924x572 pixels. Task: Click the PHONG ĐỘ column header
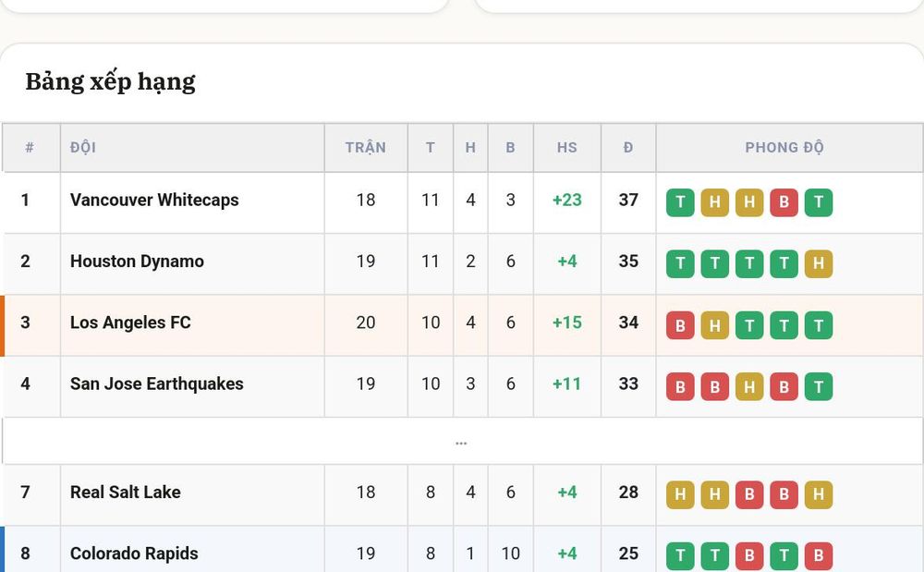[x=784, y=147]
